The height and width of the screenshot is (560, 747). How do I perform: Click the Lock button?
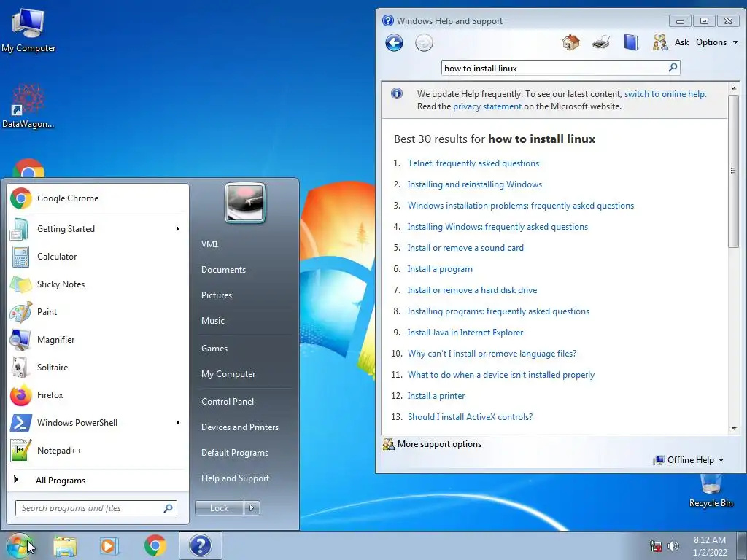[220, 508]
